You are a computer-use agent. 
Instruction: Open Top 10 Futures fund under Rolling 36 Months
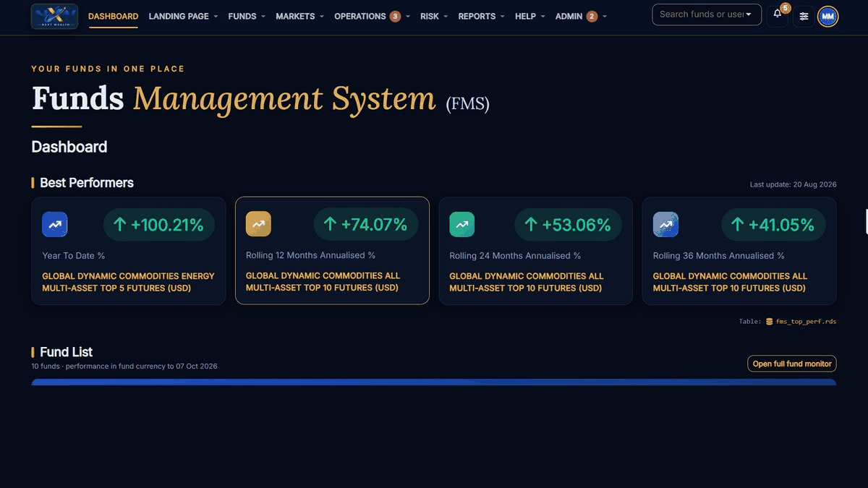click(x=730, y=282)
